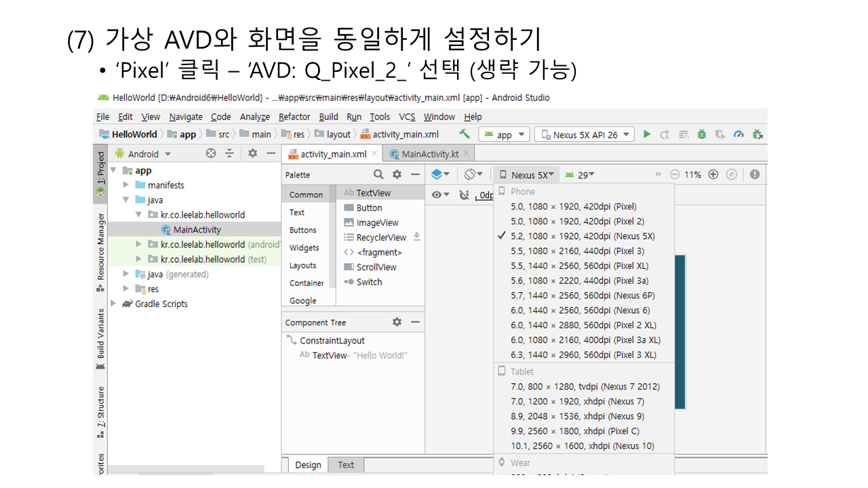
Task: Click the design surface layers icon
Action: [x=440, y=174]
